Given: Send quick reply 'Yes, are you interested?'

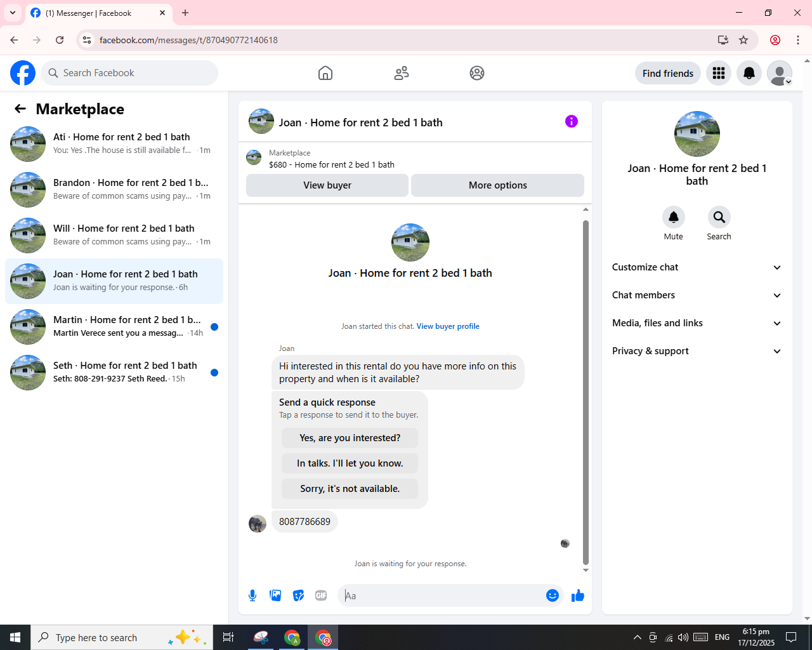Looking at the screenshot, I should 350,438.
